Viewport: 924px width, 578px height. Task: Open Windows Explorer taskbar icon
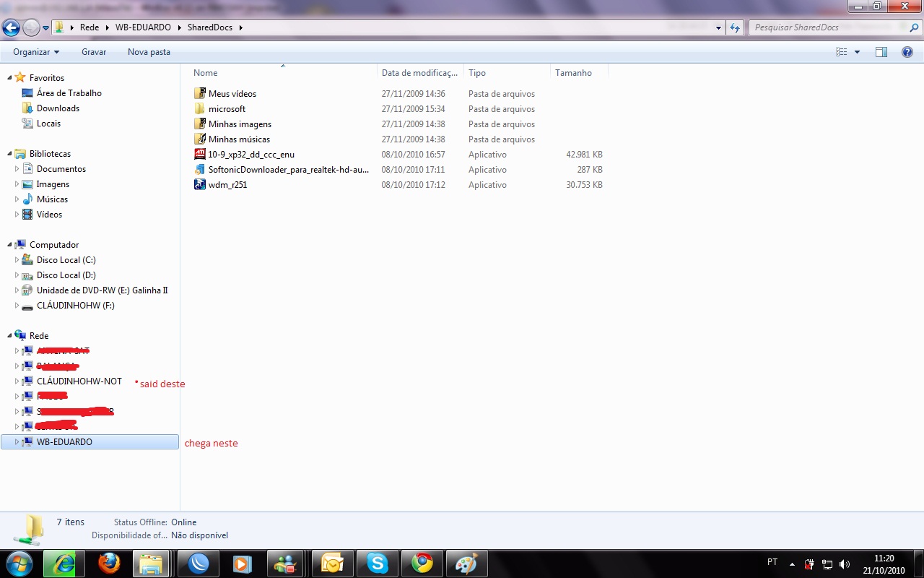[x=150, y=564]
